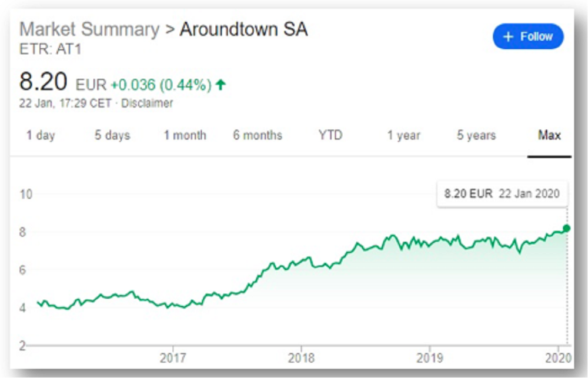Click the plus icon in Follow button
The width and height of the screenshot is (588, 378).
508,37
